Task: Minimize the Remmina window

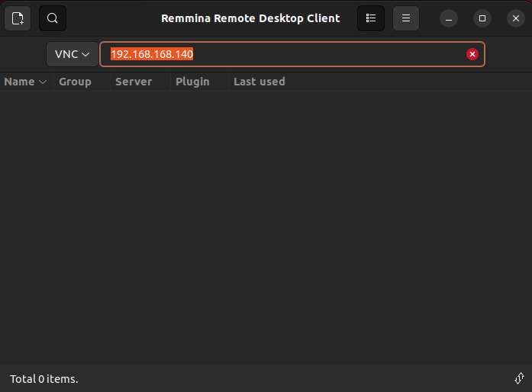Action: pyautogui.click(x=450, y=18)
